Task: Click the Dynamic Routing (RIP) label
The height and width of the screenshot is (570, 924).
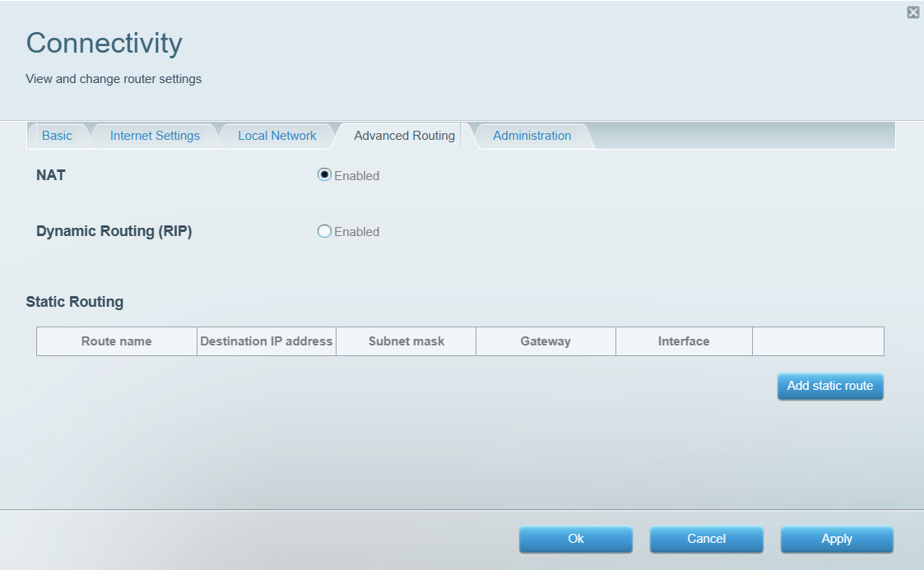Action: [114, 231]
